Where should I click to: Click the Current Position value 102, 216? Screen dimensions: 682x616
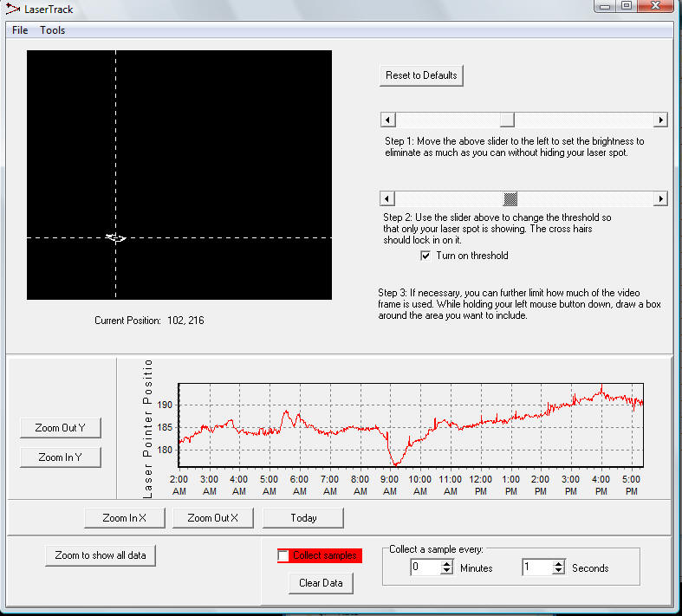(185, 321)
